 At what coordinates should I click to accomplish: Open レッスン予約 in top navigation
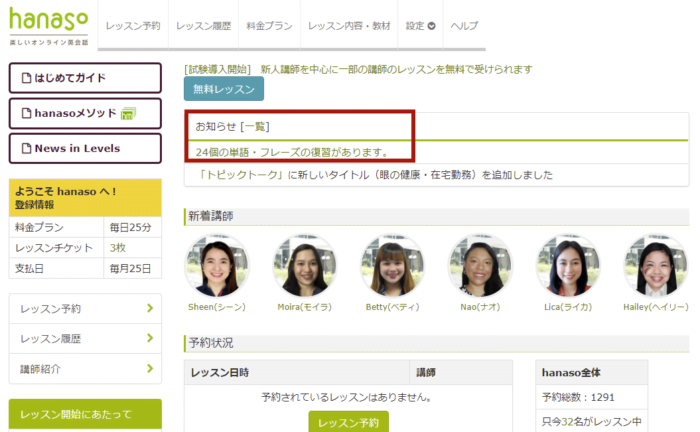pos(133,26)
